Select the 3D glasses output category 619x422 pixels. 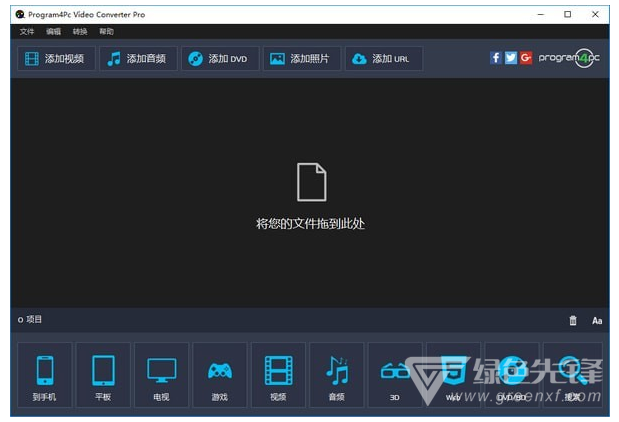coord(395,375)
